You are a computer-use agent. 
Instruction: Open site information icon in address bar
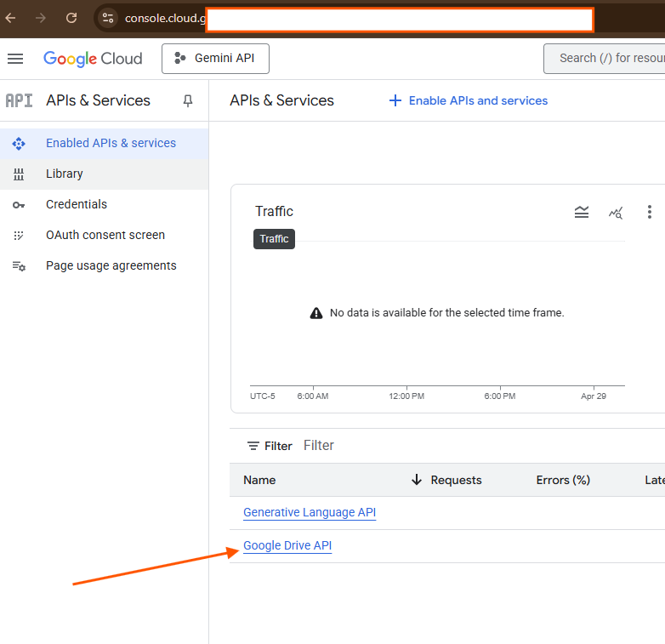coord(108,18)
